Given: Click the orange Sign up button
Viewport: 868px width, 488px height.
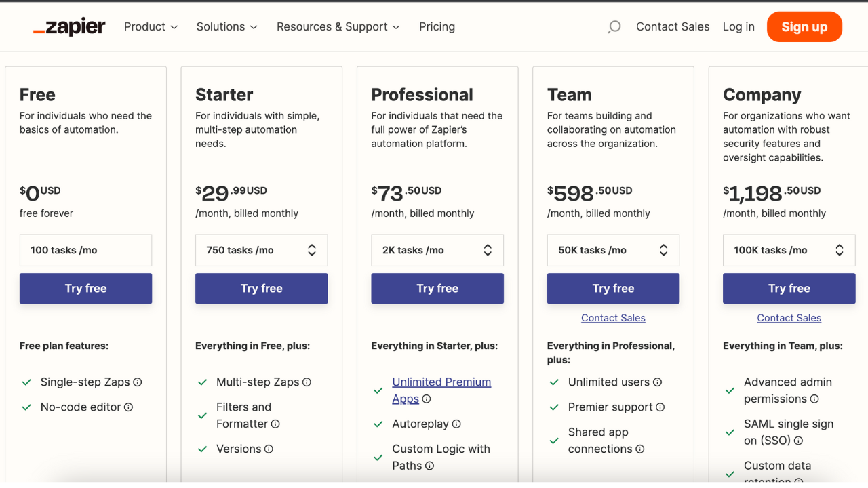Looking at the screenshot, I should click(804, 27).
